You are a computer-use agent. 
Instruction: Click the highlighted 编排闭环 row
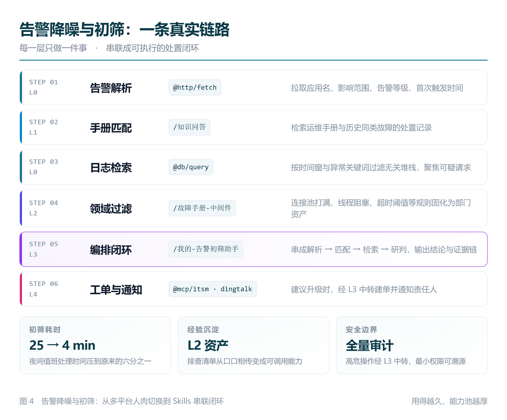[x=253, y=249]
